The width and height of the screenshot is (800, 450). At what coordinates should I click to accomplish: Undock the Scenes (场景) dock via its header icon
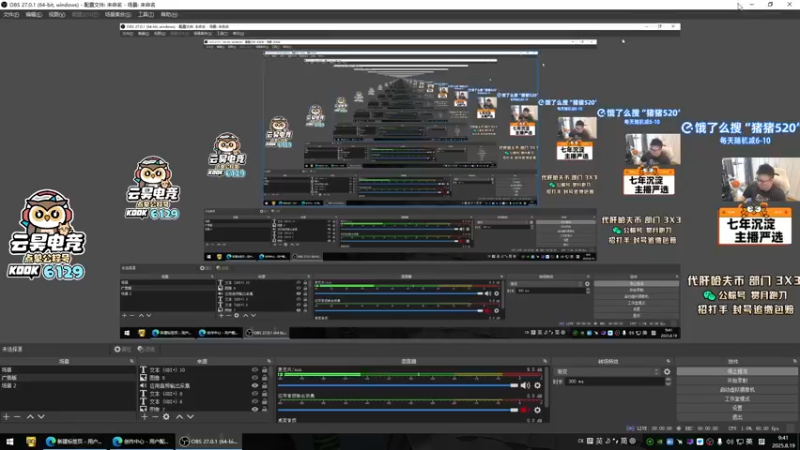(132, 361)
